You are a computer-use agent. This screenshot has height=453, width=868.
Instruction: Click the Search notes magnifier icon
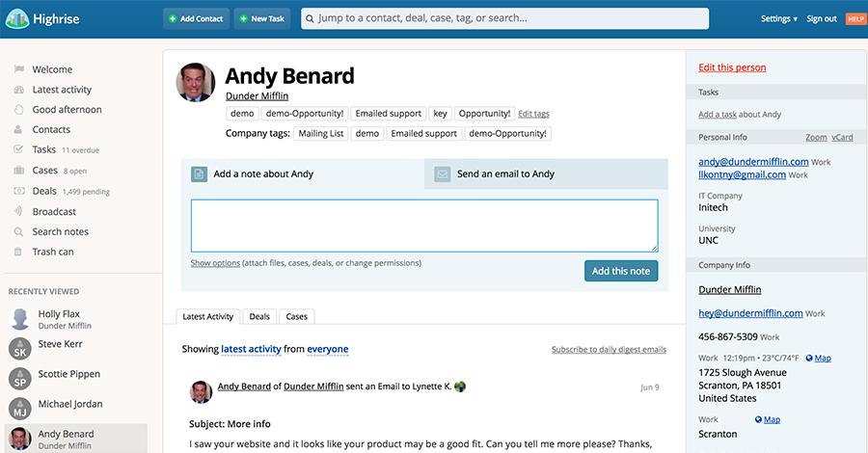pos(18,231)
